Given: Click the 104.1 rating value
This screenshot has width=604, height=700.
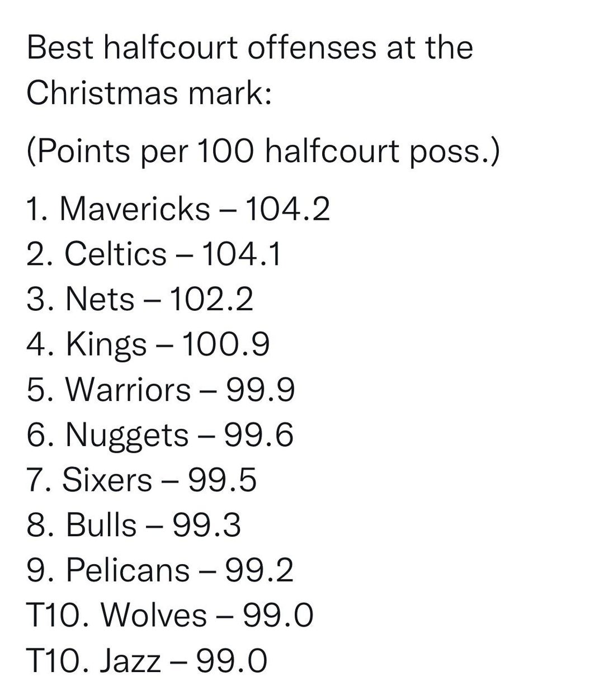Looking at the screenshot, I should click(240, 254).
